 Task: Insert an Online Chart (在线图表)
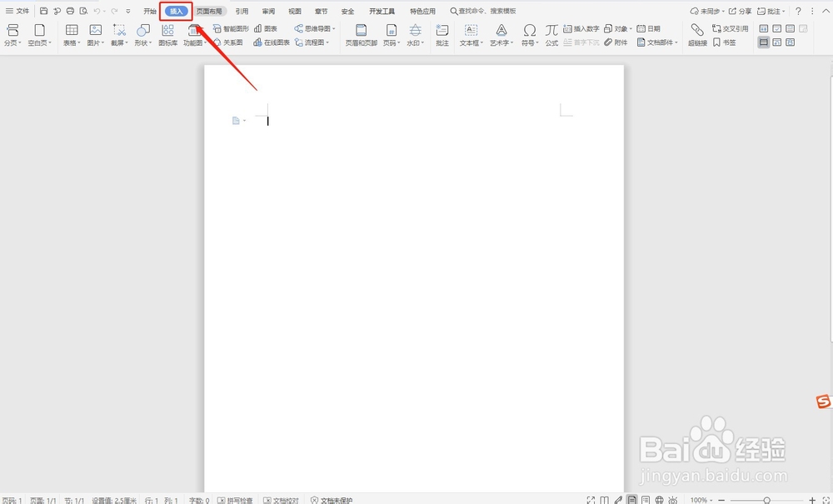click(272, 42)
